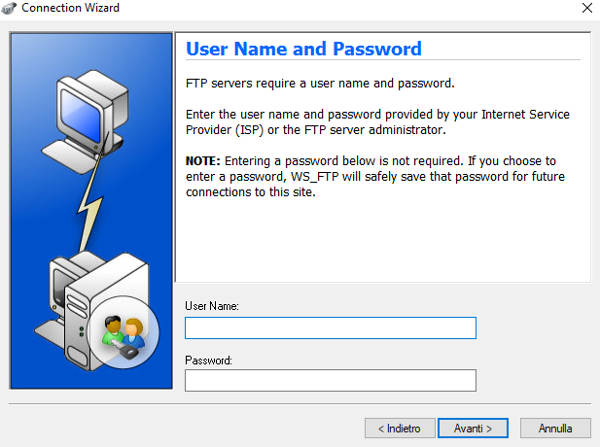This screenshot has width=600, height=447.
Task: Click the Password input field
Action: [x=331, y=380]
